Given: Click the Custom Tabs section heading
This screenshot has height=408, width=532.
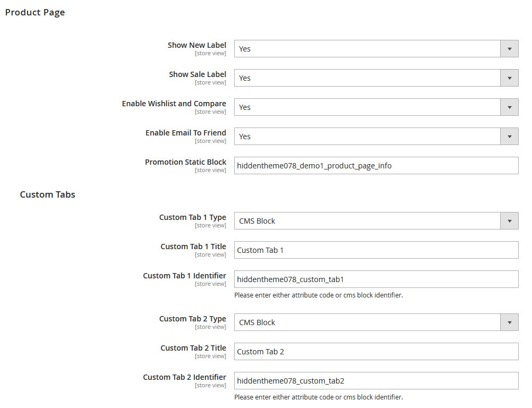Looking at the screenshot, I should click(x=47, y=194).
